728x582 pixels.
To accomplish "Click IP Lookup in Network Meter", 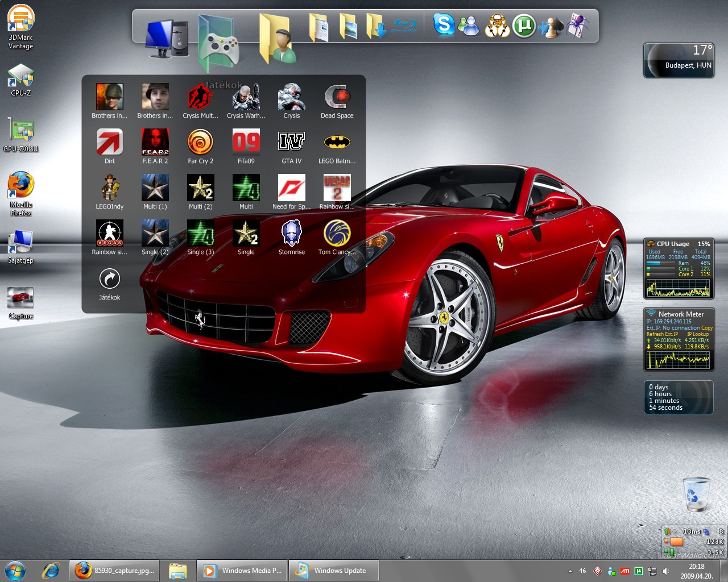I will (697, 334).
